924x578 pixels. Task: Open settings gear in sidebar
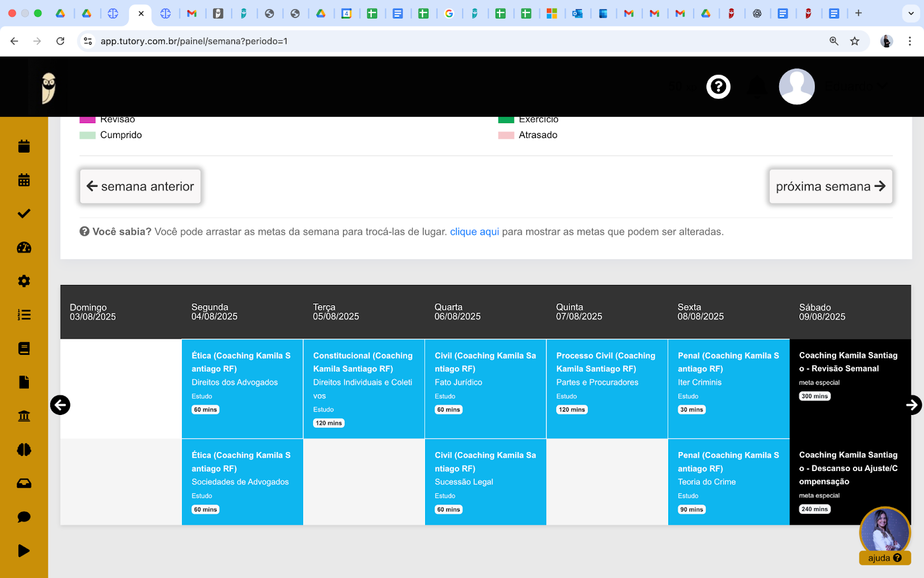click(24, 281)
